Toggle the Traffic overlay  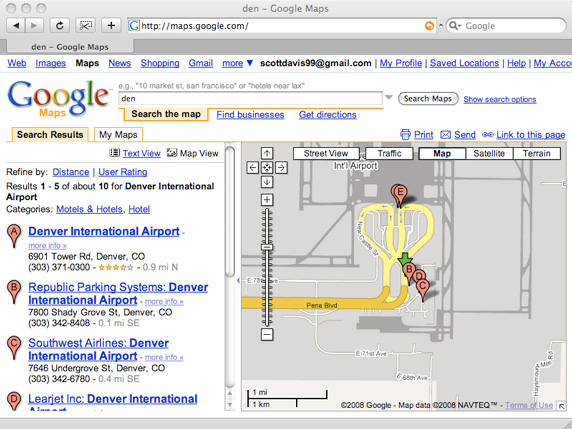389,154
